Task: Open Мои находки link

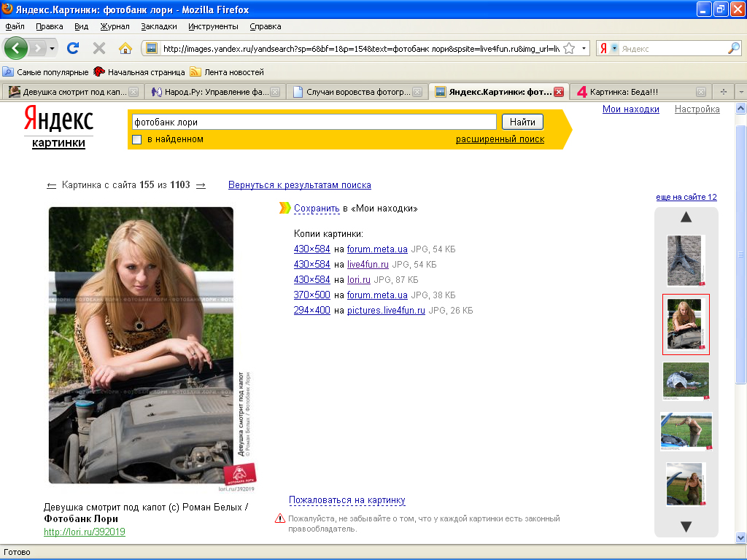Action: (x=631, y=109)
